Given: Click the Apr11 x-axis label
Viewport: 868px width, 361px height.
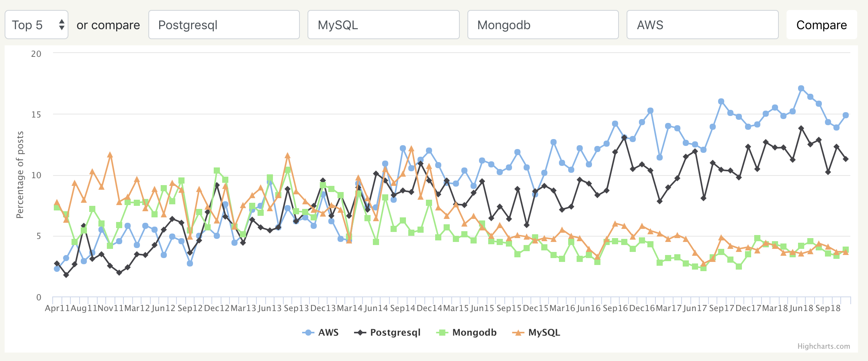Looking at the screenshot, I should click(57, 308).
